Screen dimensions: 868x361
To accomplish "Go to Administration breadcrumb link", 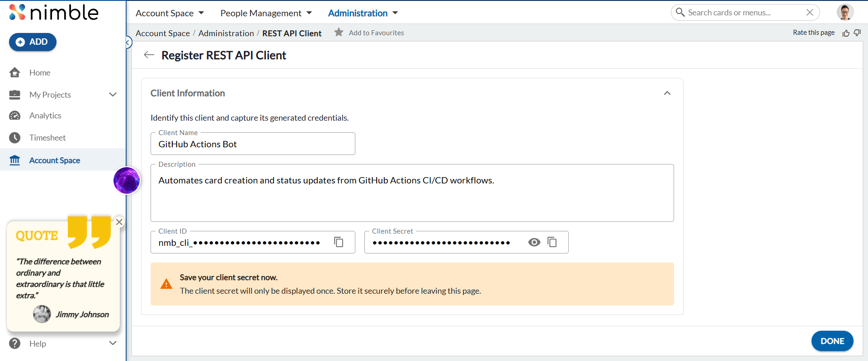I will (226, 33).
